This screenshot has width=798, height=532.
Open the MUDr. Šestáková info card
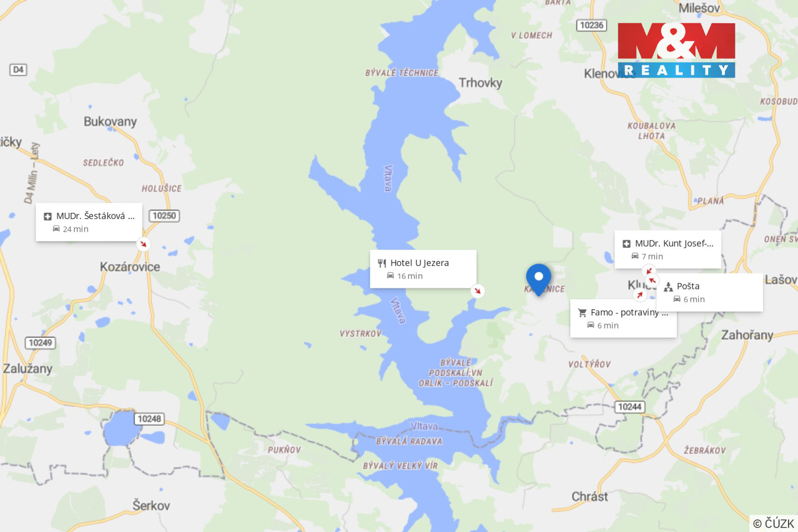click(89, 222)
